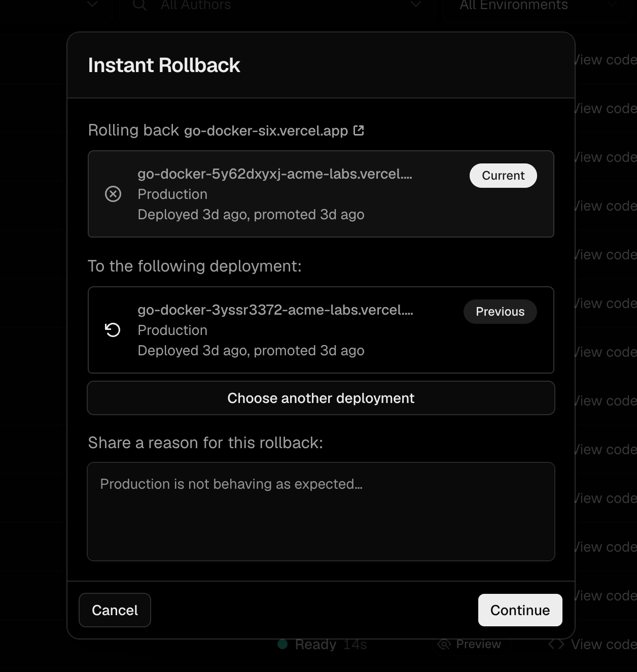Select the go-docker-5y62dxyxj current deployment card

[x=321, y=194]
